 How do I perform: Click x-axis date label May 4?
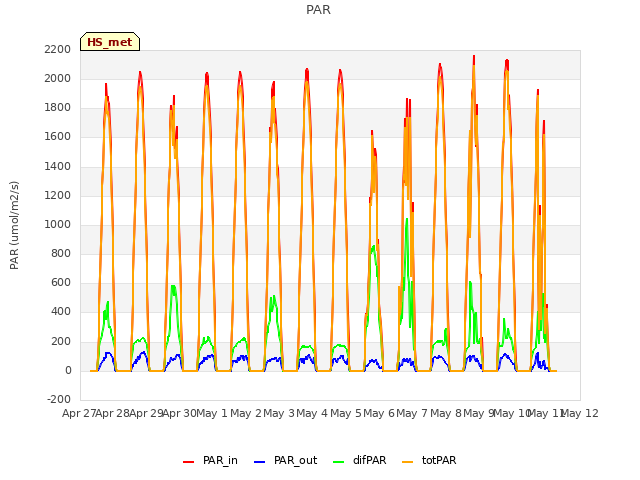312,413
